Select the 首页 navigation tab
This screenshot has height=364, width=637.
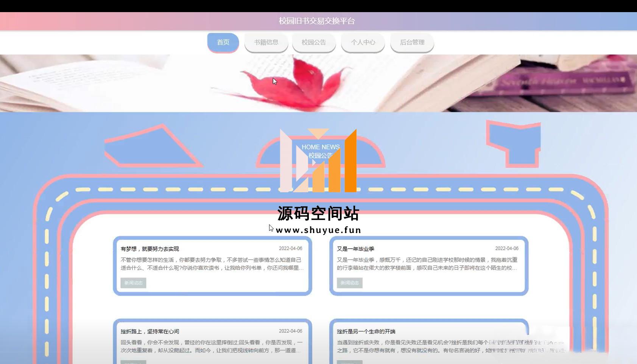tap(223, 42)
